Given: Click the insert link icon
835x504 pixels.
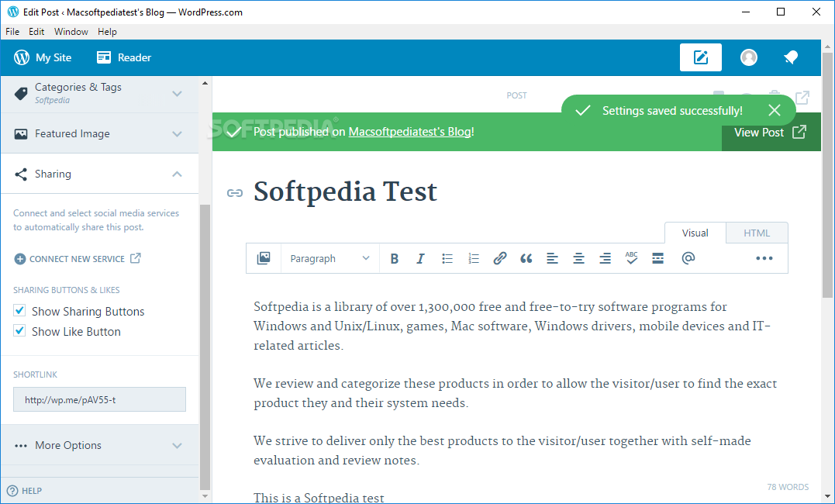Looking at the screenshot, I should click(499, 258).
